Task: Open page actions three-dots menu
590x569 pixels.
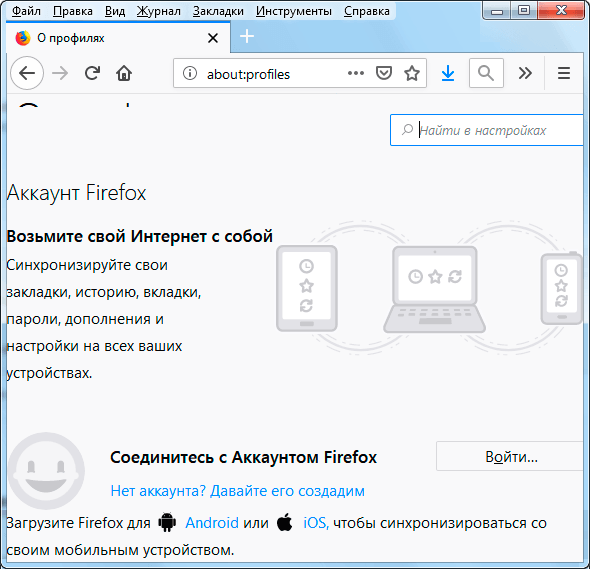Action: (356, 73)
